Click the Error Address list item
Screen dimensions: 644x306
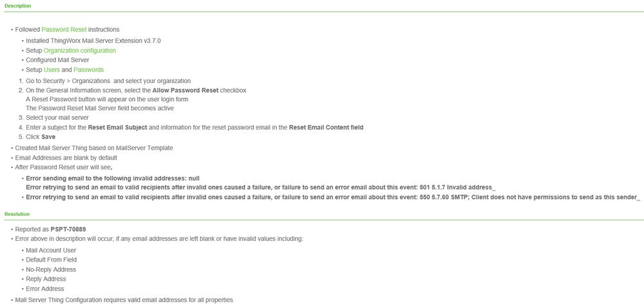[44, 289]
